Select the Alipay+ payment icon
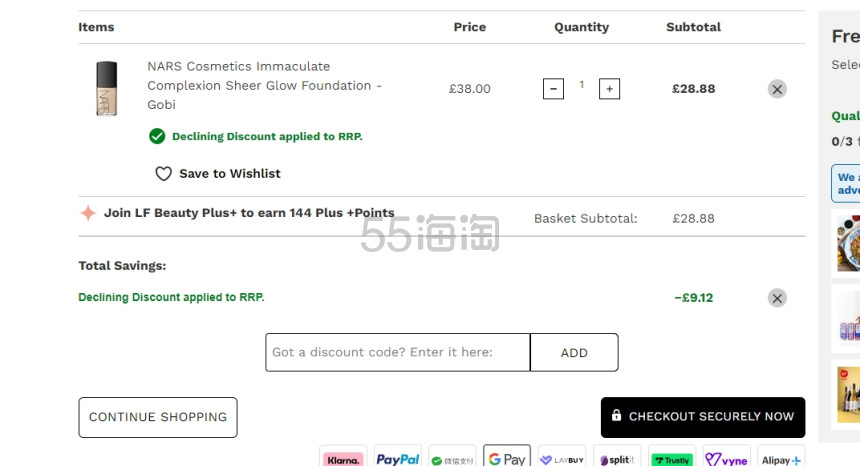This screenshot has width=860, height=466. click(x=781, y=459)
